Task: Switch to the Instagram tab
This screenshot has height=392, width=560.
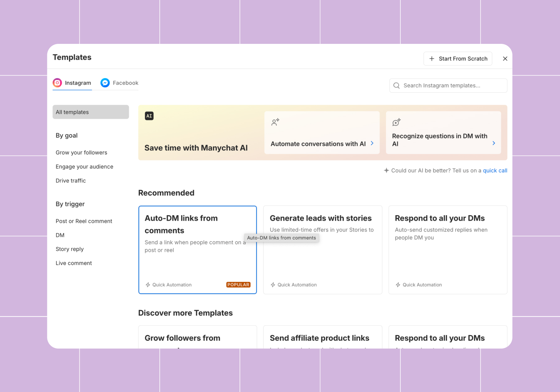Action: [72, 83]
